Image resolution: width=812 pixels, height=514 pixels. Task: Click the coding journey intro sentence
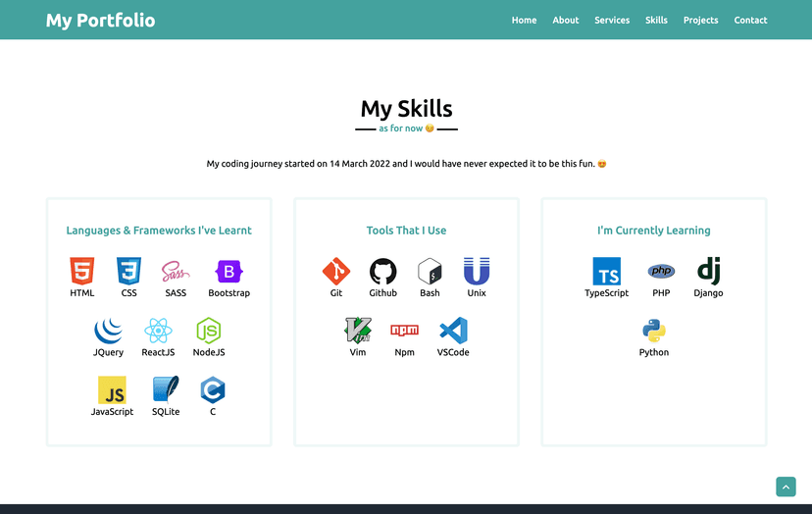(407, 164)
